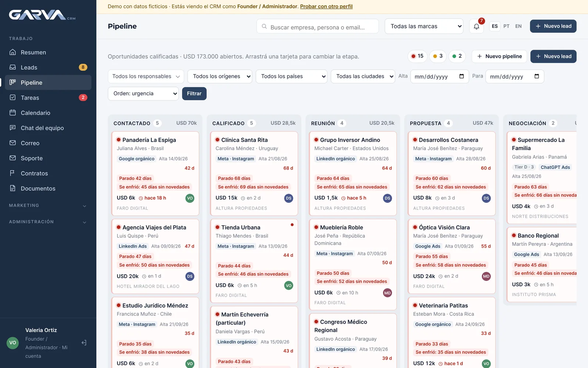Viewport: 588px width, 368px height.
Task: Toggle the red urgency filter showing 15
Action: [x=417, y=56]
